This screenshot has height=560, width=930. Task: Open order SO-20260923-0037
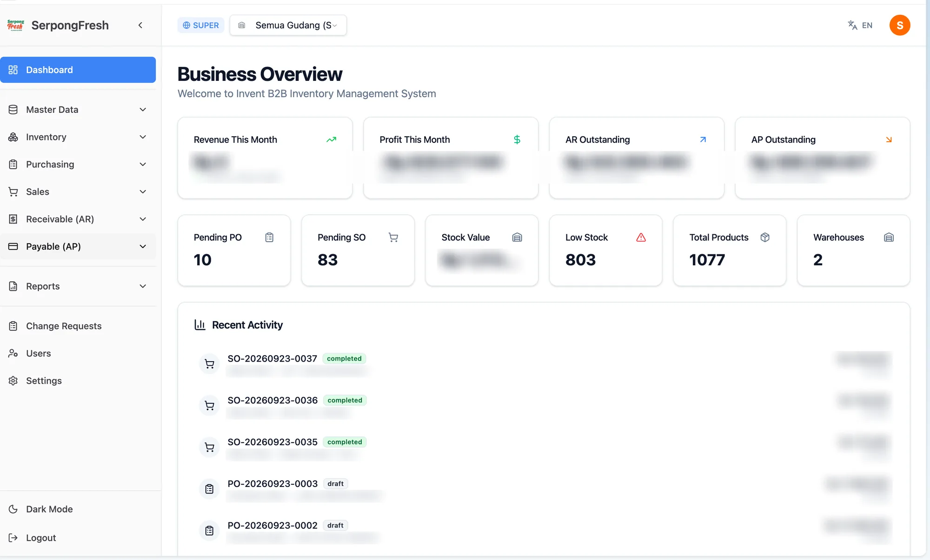(272, 359)
